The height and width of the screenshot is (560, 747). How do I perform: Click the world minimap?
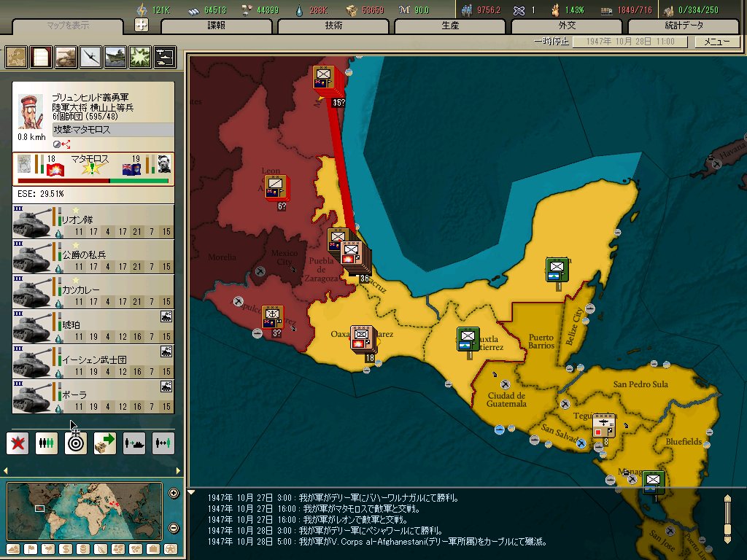(85, 511)
